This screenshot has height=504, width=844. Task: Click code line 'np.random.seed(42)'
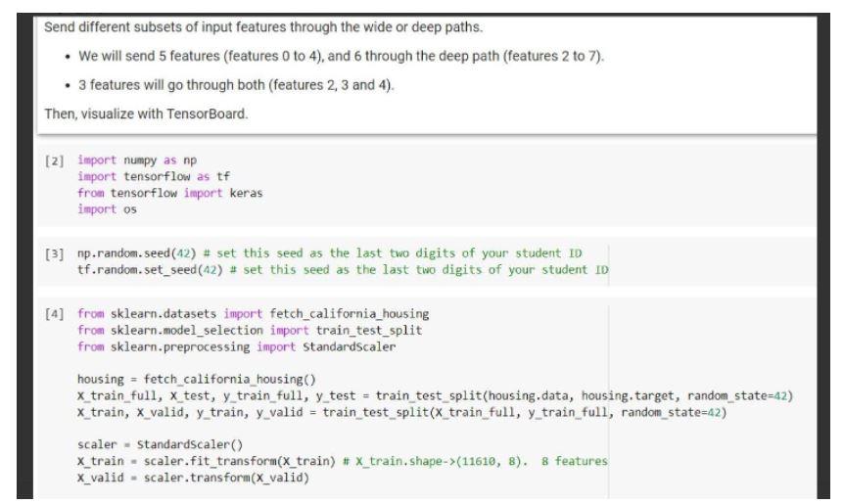coord(137,253)
